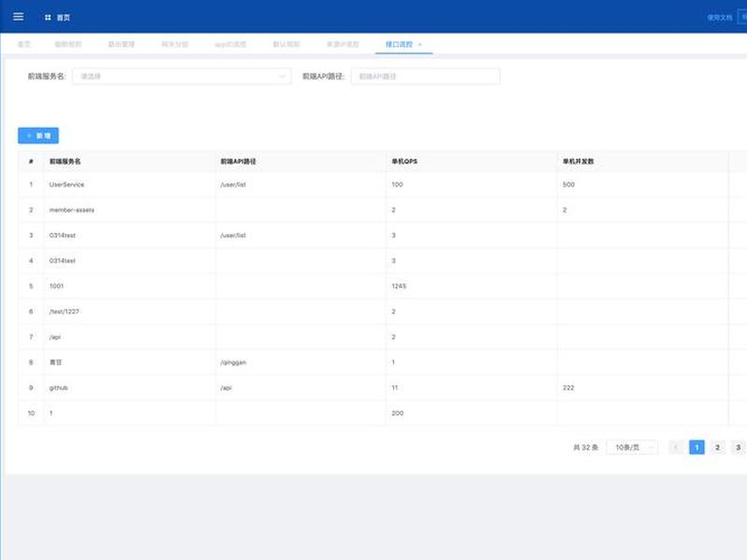Click the 共 32 条 total count

click(585, 448)
